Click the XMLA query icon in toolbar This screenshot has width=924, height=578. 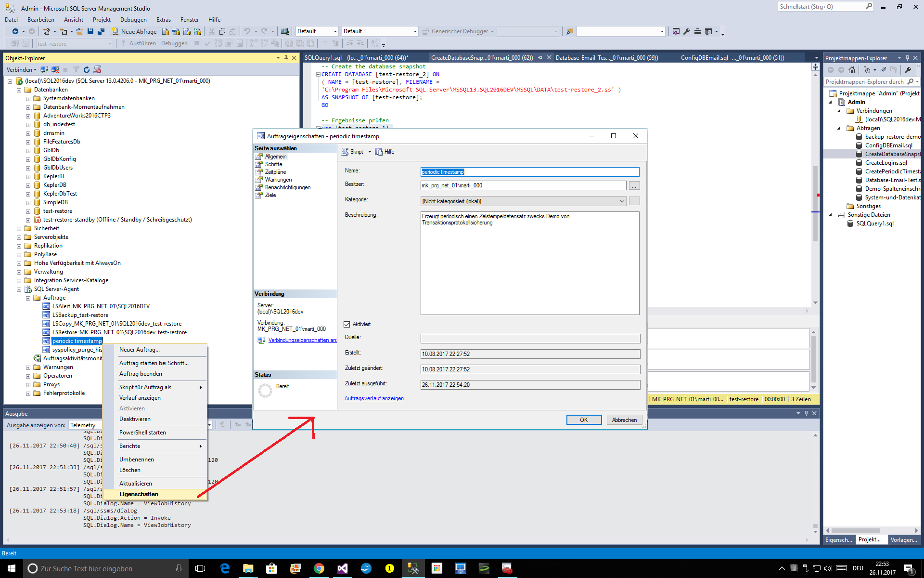click(197, 31)
